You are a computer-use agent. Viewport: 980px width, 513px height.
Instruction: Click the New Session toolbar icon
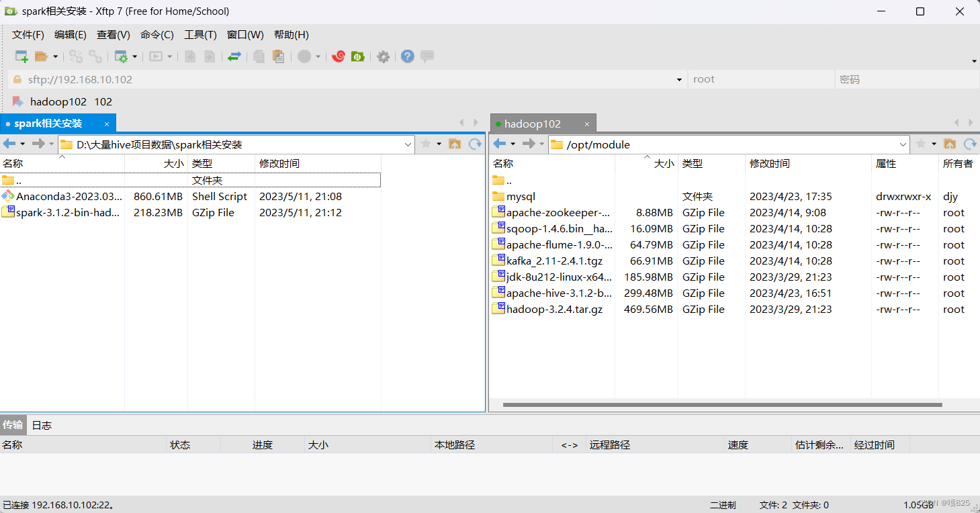coord(21,56)
